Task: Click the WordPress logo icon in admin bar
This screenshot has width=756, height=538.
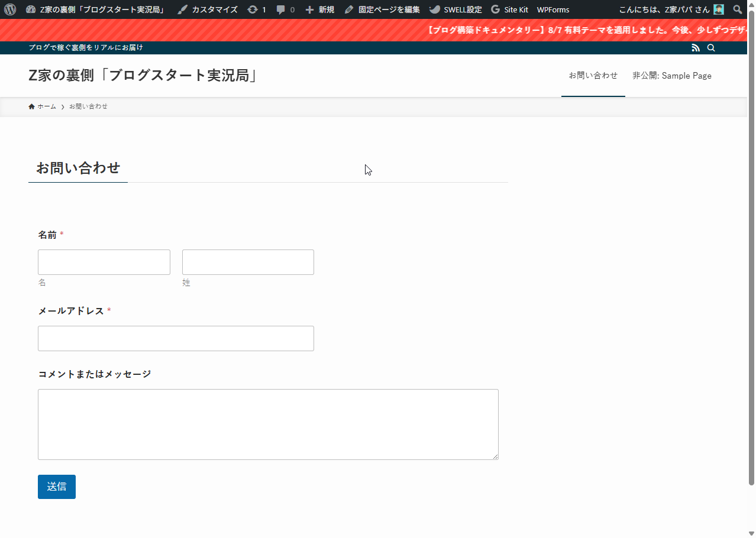Action: (10, 9)
